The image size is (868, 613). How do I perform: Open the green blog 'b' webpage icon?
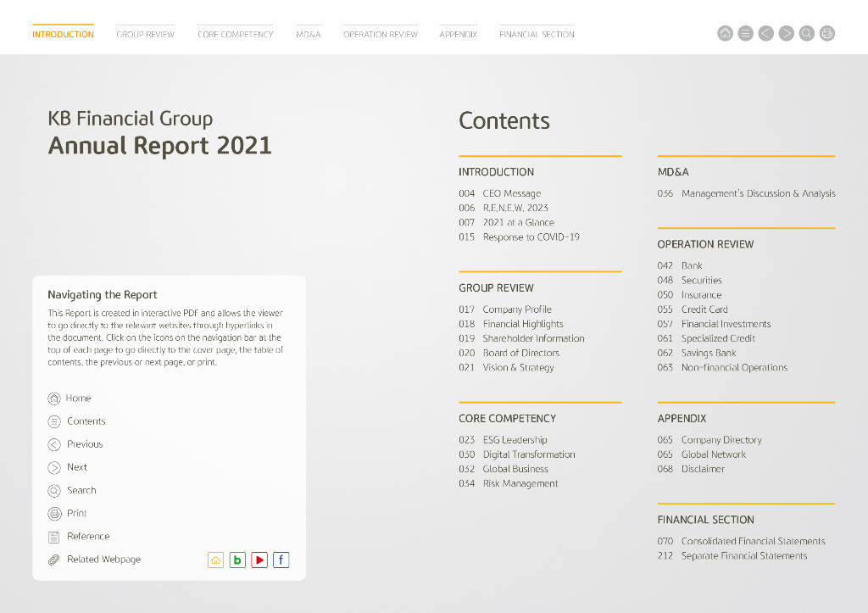click(x=237, y=560)
